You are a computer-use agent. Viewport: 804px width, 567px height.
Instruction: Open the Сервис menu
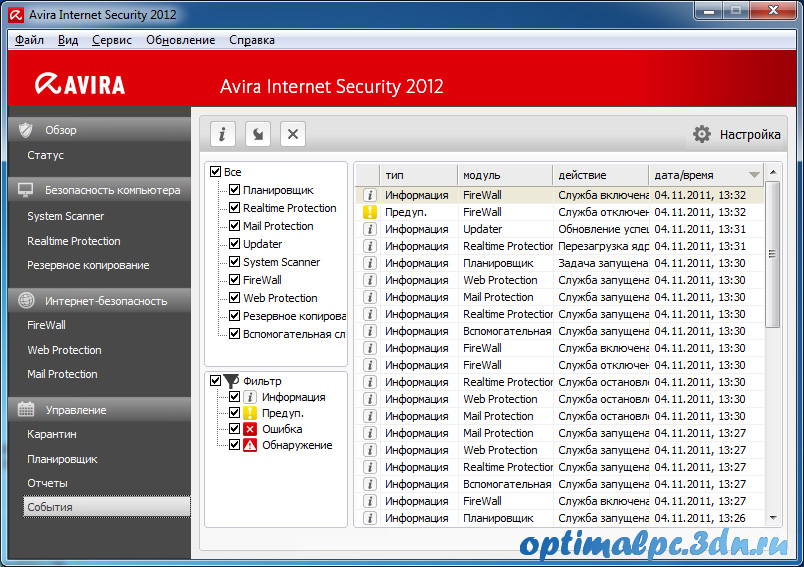pos(112,40)
